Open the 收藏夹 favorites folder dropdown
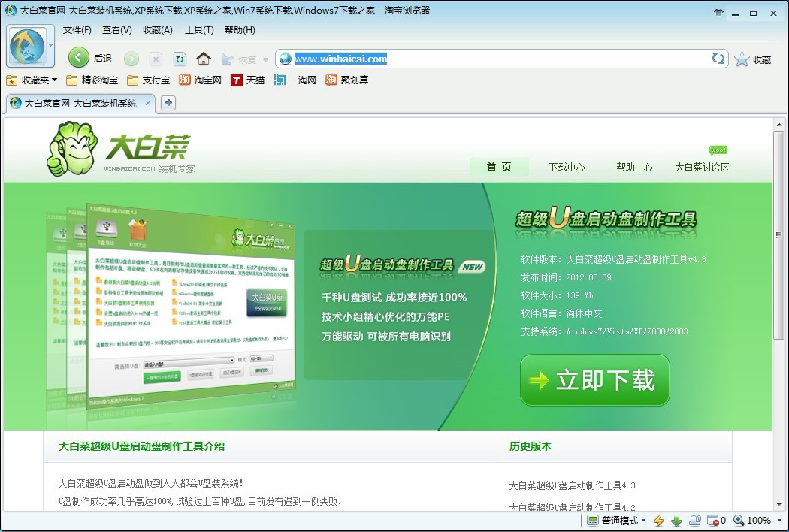This screenshot has height=532, width=789. 54,80
